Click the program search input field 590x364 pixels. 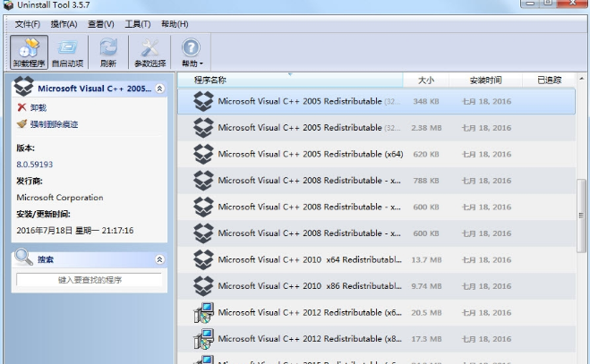(x=90, y=280)
